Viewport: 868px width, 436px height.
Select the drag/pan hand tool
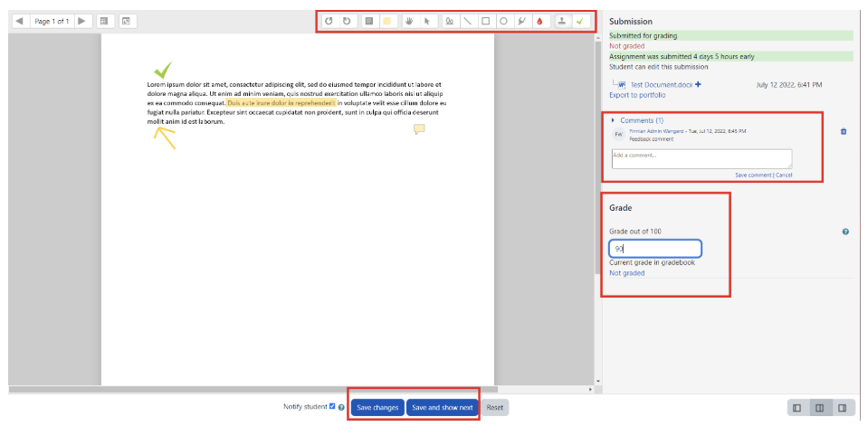(409, 20)
